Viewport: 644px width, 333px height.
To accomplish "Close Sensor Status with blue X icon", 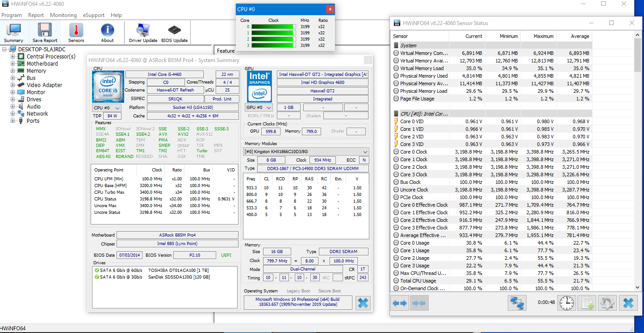I will [x=628, y=303].
